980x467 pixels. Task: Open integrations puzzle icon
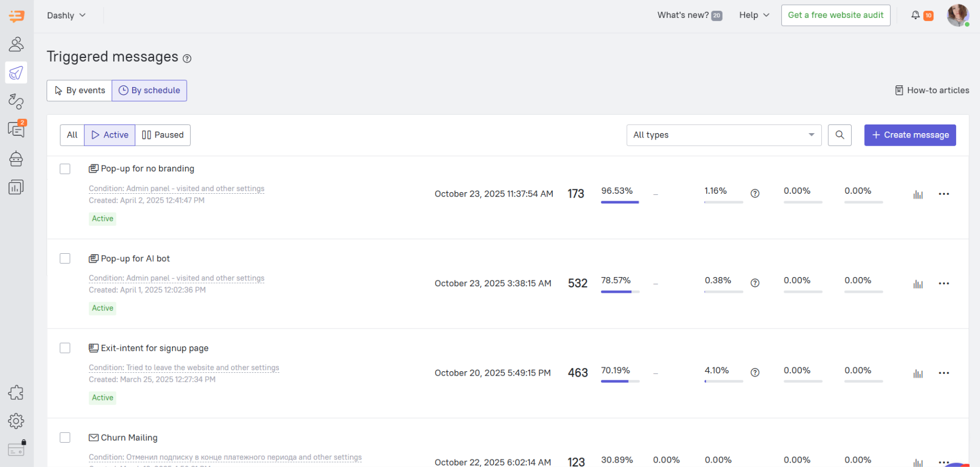coord(16,392)
